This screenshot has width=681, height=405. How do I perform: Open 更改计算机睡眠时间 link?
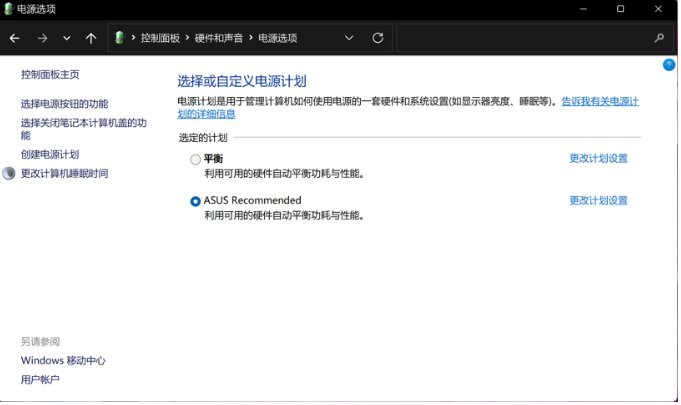coord(64,174)
